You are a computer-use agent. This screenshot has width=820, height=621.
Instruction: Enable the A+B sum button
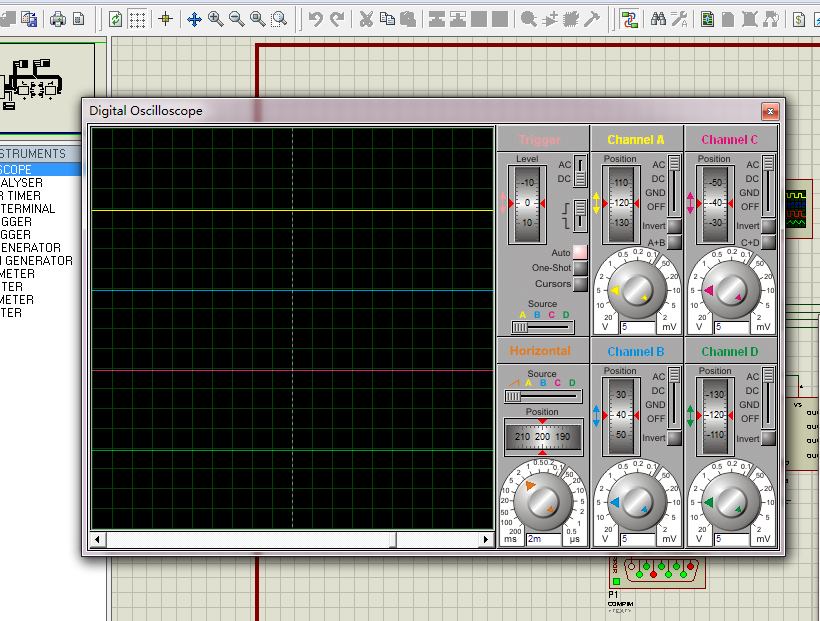(674, 243)
